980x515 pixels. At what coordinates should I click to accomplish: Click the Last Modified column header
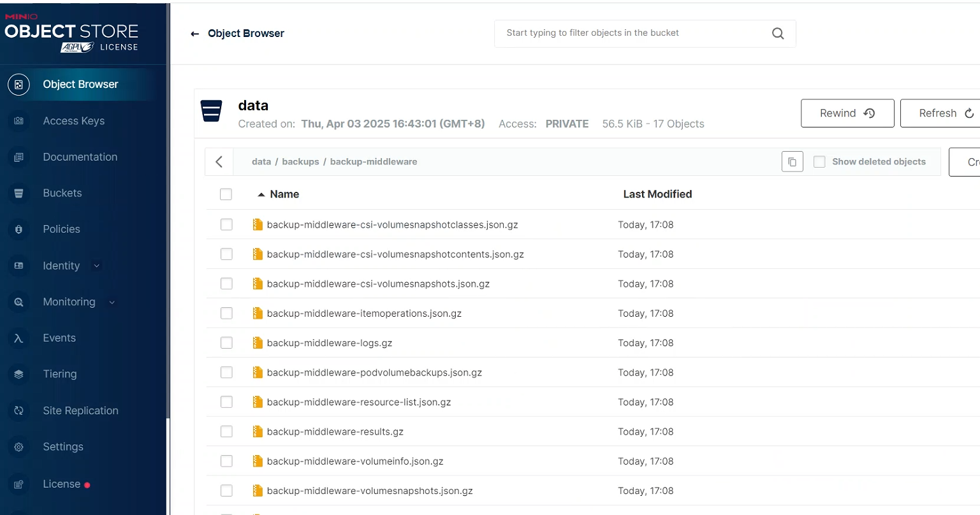click(x=657, y=194)
